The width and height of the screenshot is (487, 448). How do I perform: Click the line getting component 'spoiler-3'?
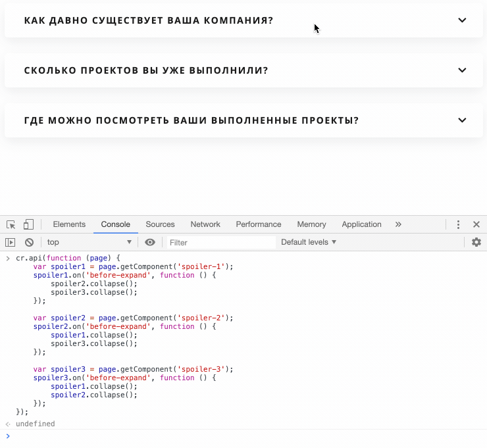(133, 369)
